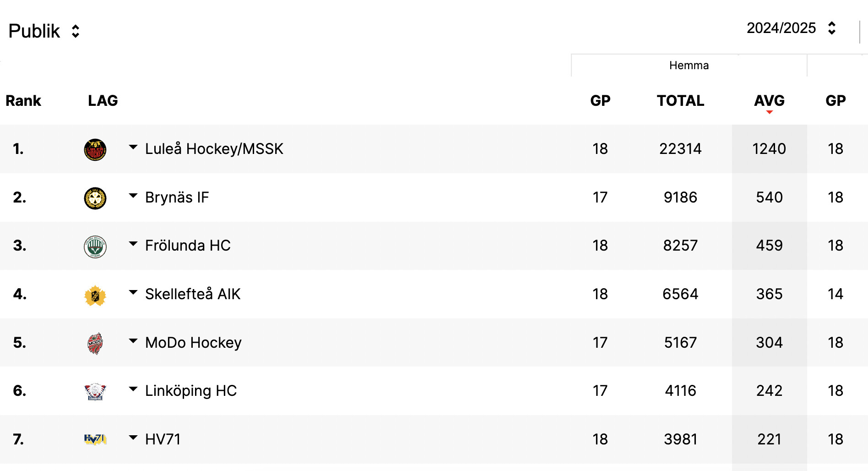This screenshot has width=868, height=471.
Task: Click the HV71 team logo
Action: click(x=95, y=439)
